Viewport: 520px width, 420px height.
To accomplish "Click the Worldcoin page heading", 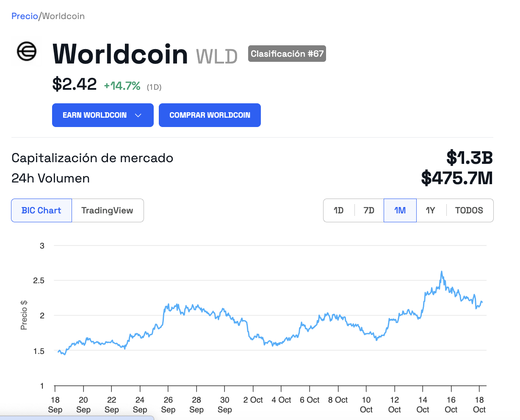I will click(x=120, y=54).
